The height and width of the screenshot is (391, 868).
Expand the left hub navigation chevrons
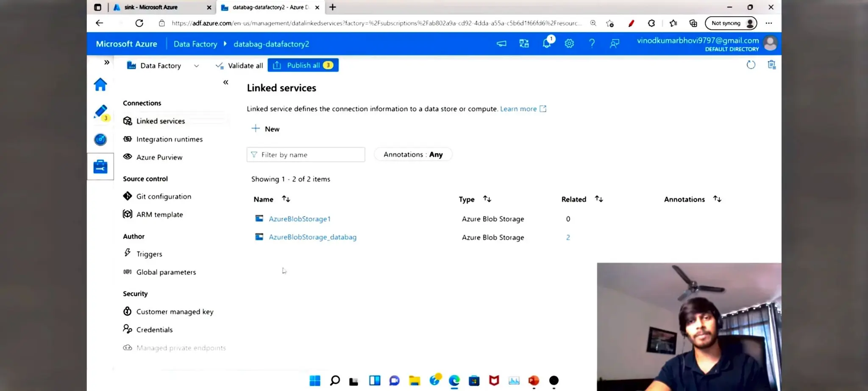[x=107, y=62]
